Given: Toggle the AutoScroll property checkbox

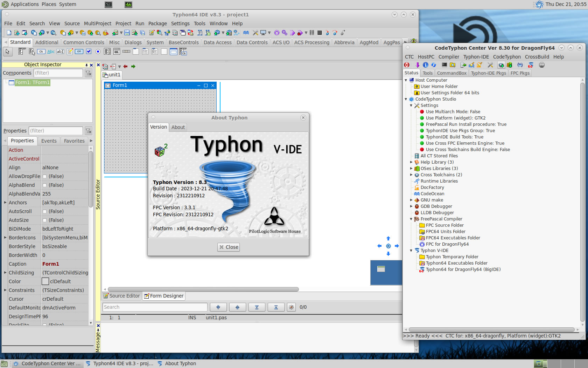Looking at the screenshot, I should click(x=44, y=211).
